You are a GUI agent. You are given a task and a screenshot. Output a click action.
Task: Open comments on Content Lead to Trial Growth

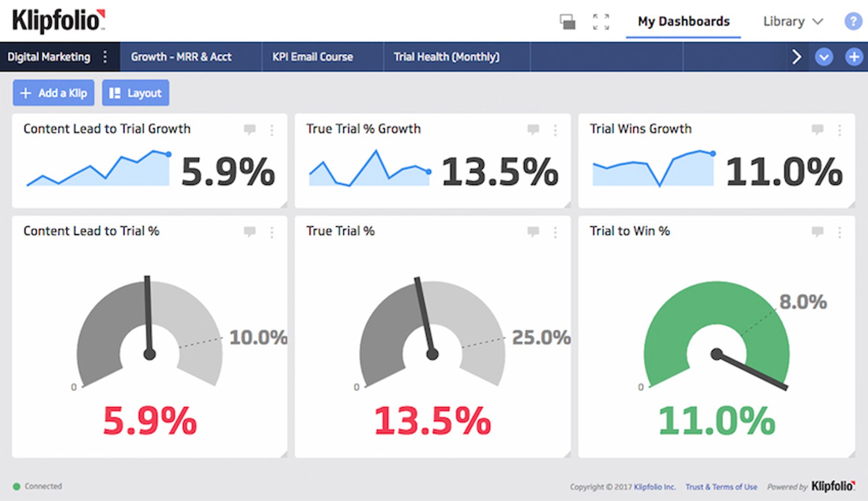250,129
